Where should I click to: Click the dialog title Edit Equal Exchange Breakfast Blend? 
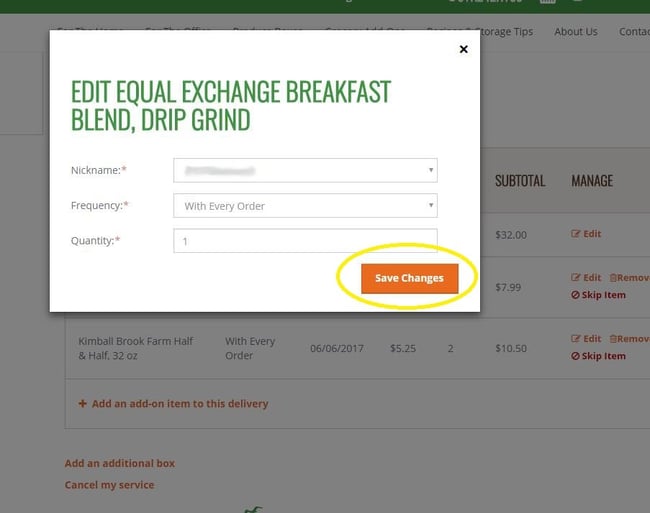tap(231, 105)
